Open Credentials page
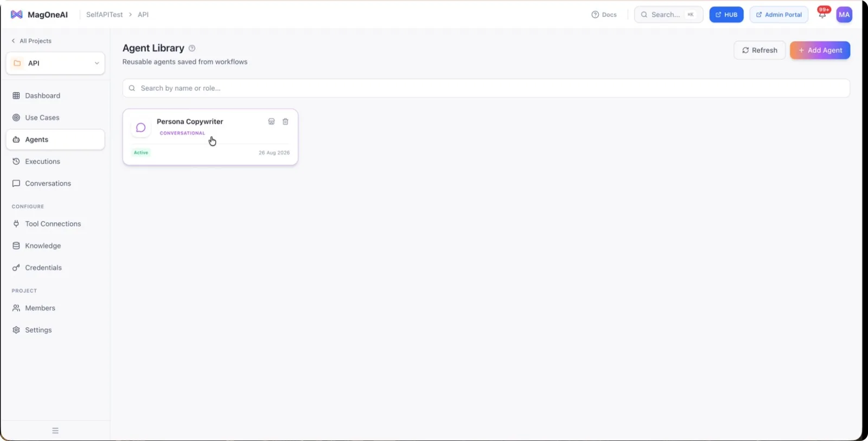 55,268
